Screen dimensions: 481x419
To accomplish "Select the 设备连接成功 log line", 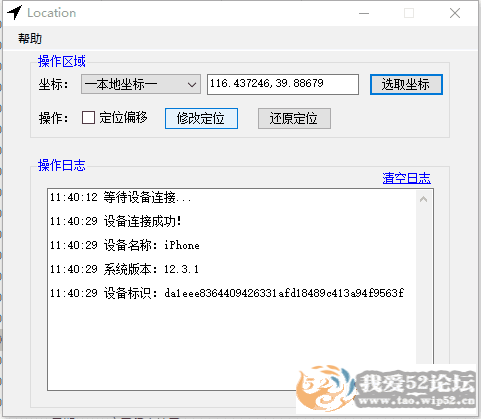I will (116, 221).
